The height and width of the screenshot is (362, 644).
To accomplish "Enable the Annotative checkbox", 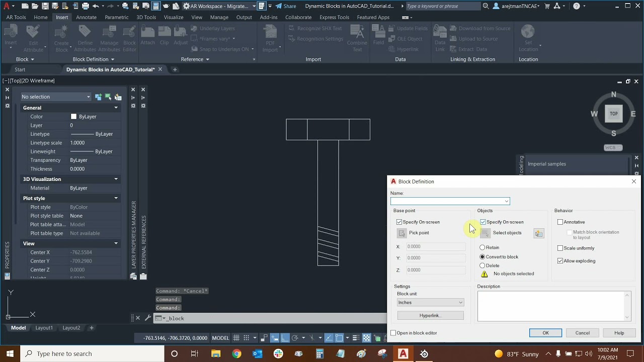I will click(560, 222).
